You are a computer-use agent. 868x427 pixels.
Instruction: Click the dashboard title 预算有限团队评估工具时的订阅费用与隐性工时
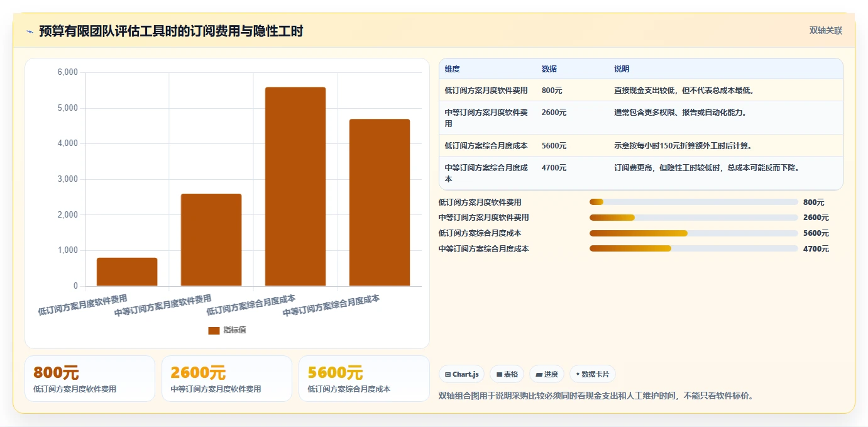pyautogui.click(x=172, y=31)
